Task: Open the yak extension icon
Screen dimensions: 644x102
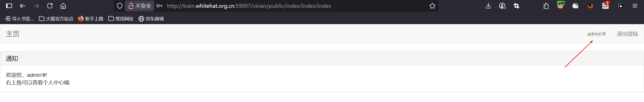Action: 561,5
